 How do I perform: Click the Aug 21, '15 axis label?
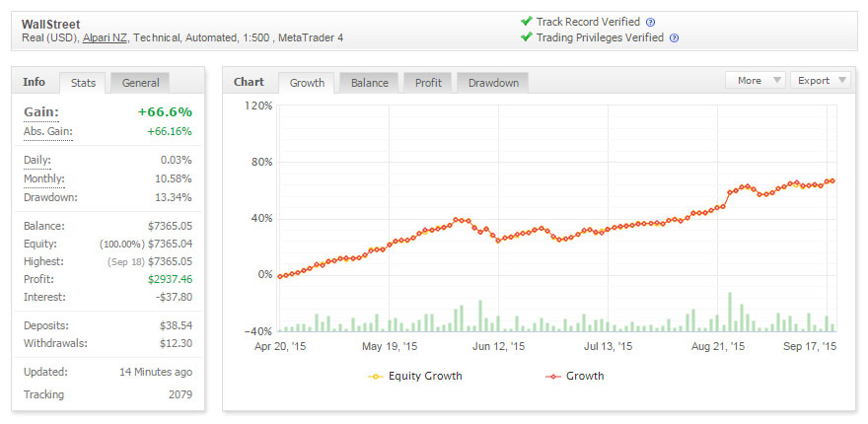pyautogui.click(x=718, y=346)
